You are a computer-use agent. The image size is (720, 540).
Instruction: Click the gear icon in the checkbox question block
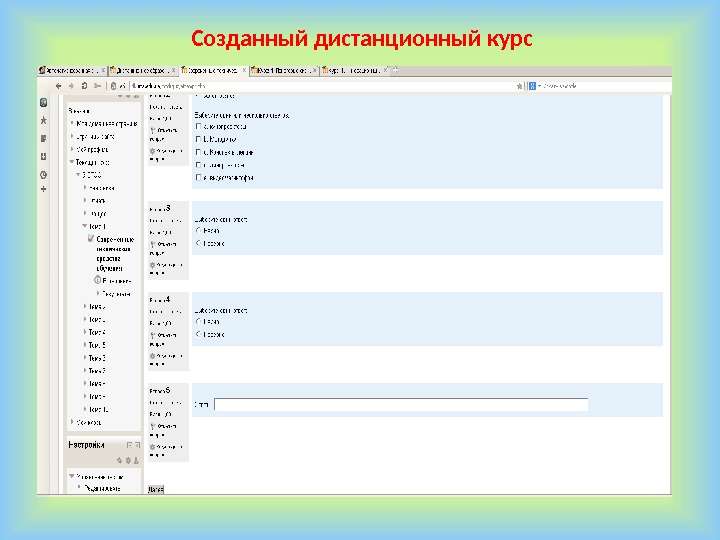pos(152,151)
